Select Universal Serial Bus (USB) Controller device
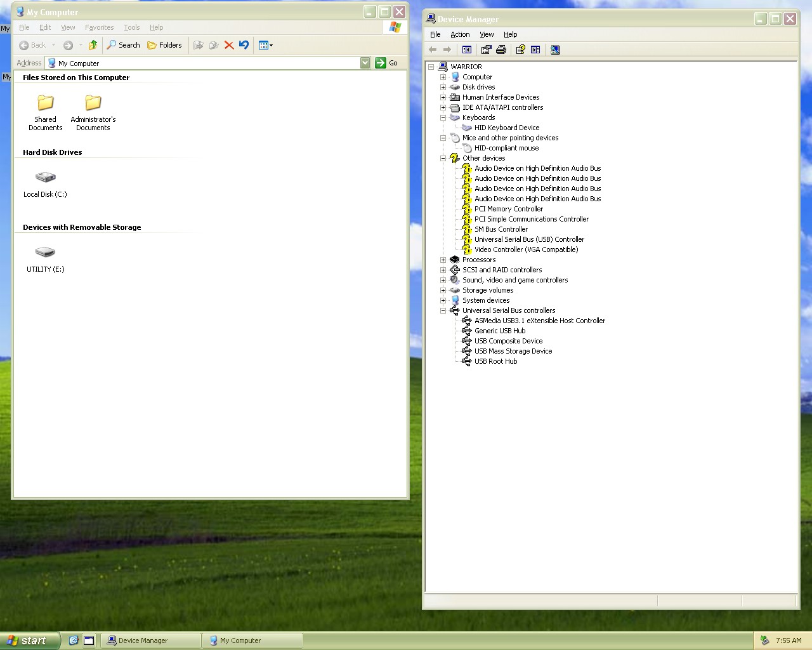812x650 pixels. tap(530, 239)
